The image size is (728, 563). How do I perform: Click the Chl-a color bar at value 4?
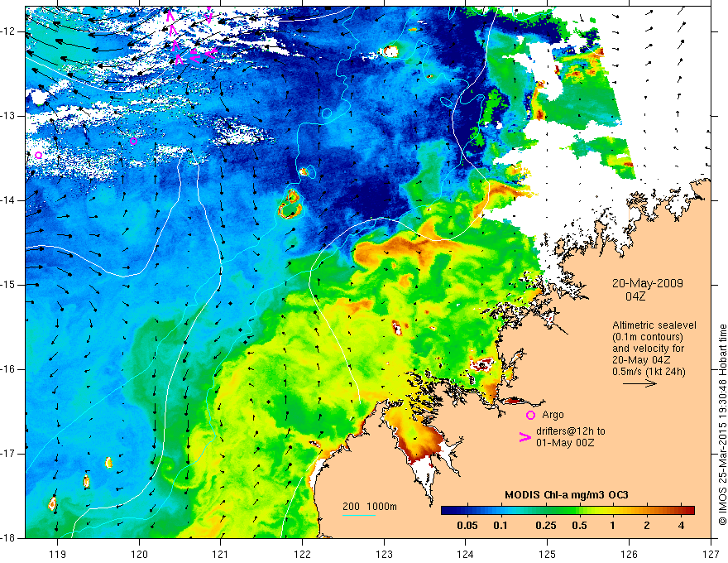click(681, 510)
